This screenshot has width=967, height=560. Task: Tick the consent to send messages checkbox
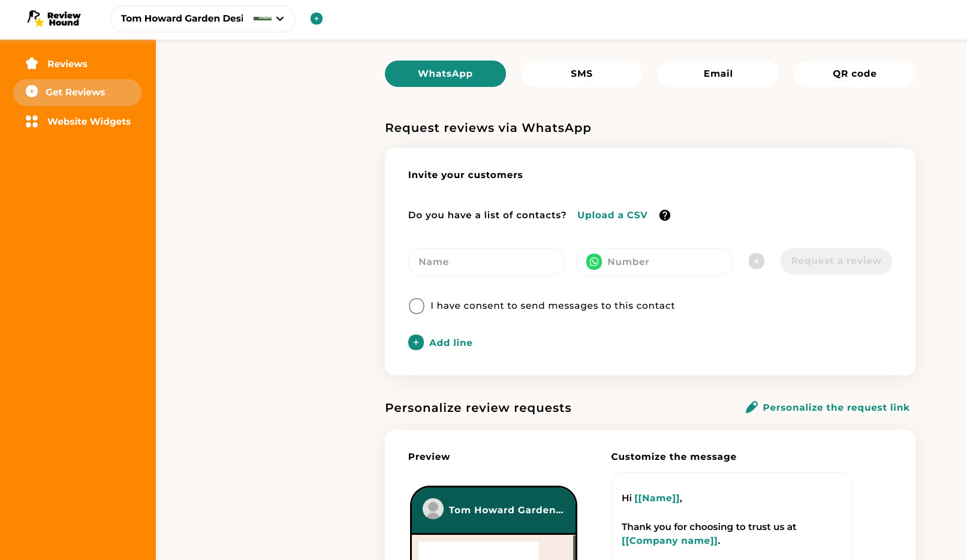[417, 306]
